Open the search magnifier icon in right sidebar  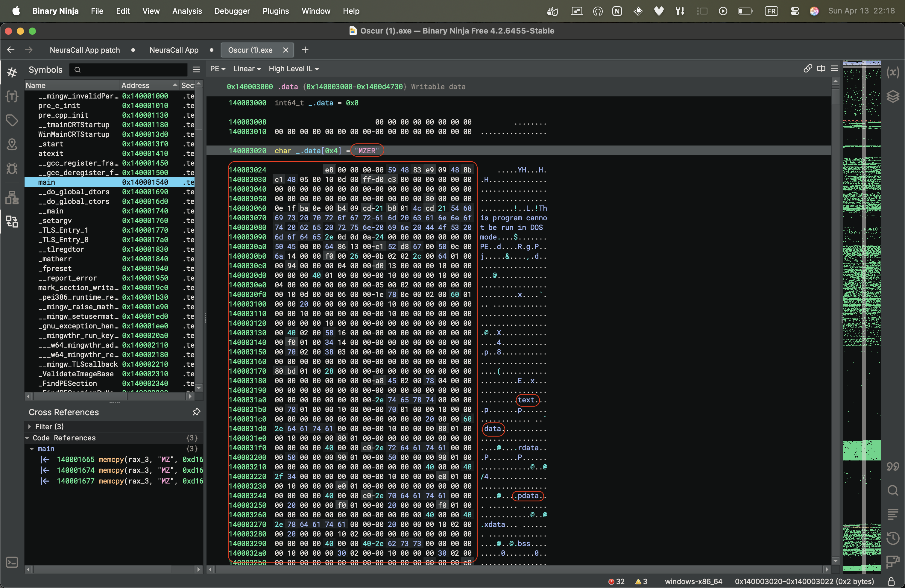pos(892,490)
